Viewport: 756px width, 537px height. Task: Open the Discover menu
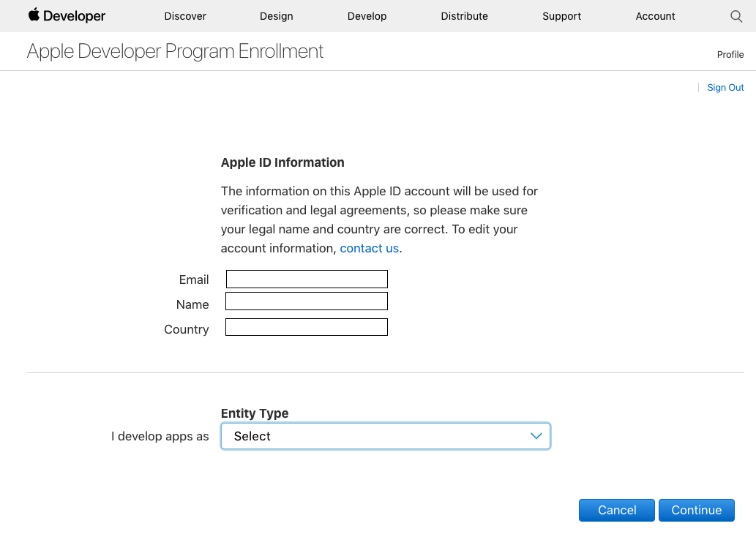(185, 16)
